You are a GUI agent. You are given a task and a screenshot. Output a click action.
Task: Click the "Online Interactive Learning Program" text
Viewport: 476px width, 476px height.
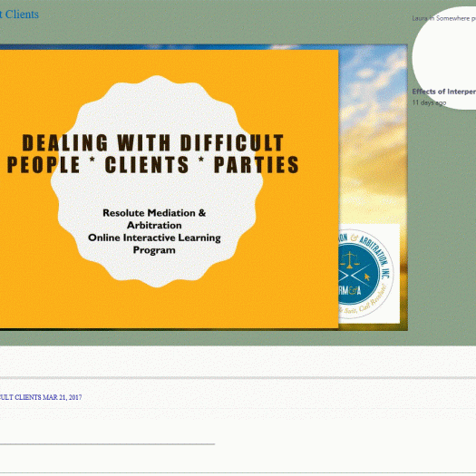coord(154,244)
